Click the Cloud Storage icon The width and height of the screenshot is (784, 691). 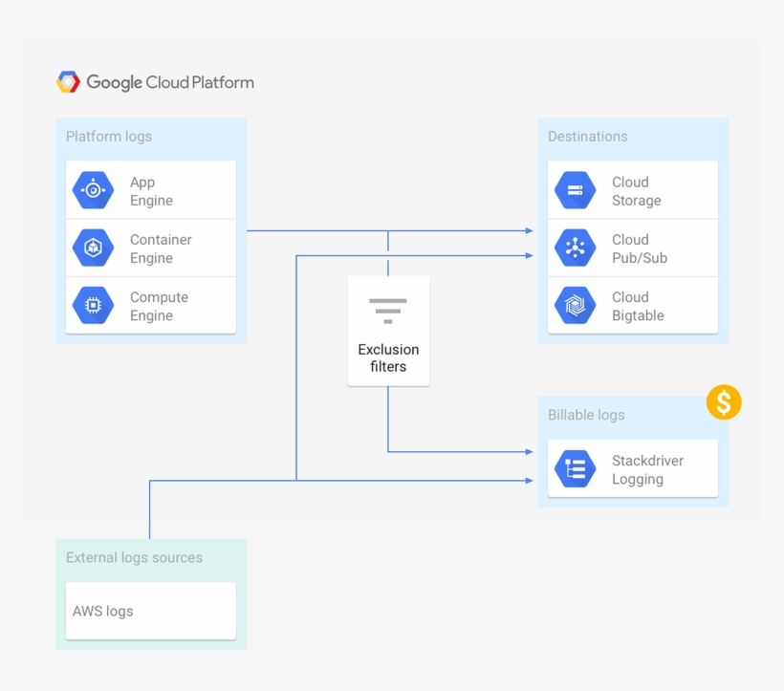575,188
